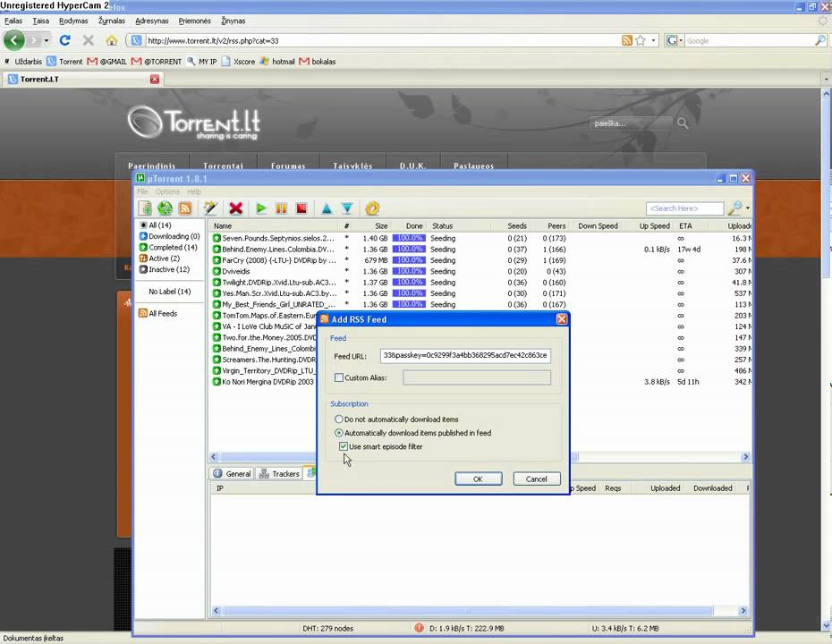Screen dimensions: 832x644
Task: Click Add Torrent from URL icon
Action: click(x=166, y=208)
